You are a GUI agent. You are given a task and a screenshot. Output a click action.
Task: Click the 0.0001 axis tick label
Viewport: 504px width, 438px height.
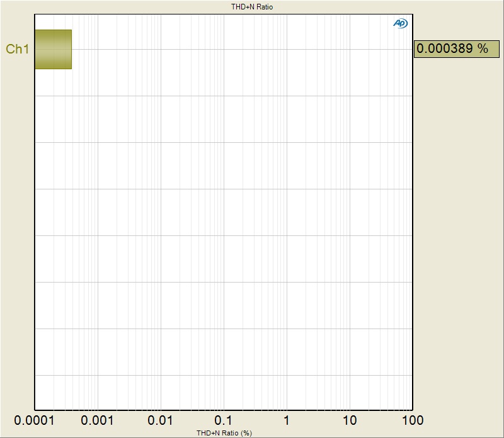coord(34,420)
